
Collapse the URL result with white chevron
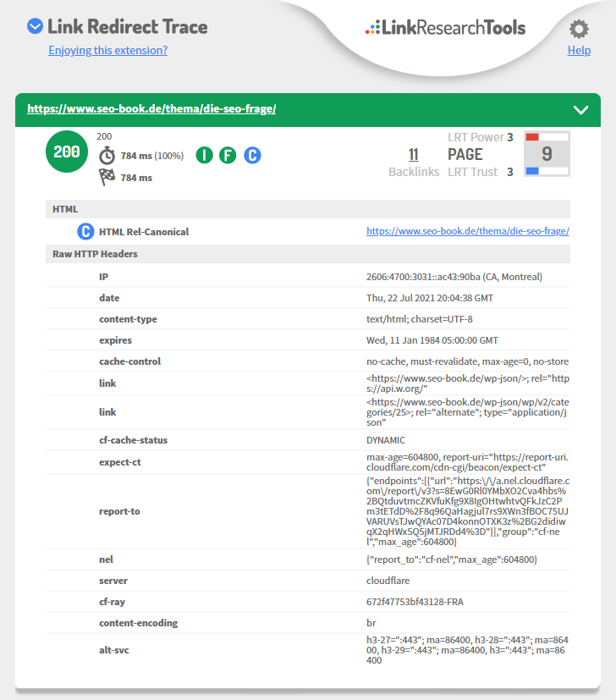[580, 109]
